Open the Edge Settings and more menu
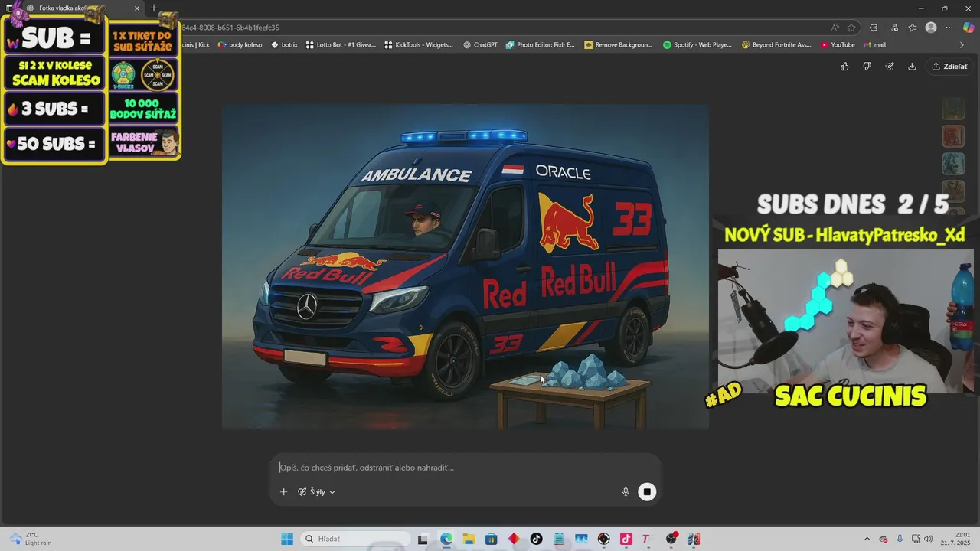The image size is (980, 551). click(x=949, y=28)
